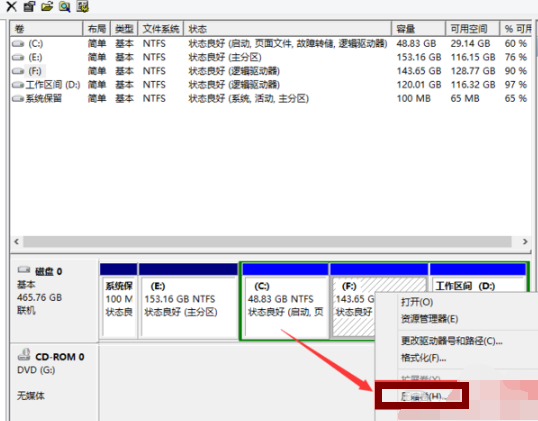Click the CD-ROM 0 drive icon
This screenshot has height=421, width=538.
(24, 355)
